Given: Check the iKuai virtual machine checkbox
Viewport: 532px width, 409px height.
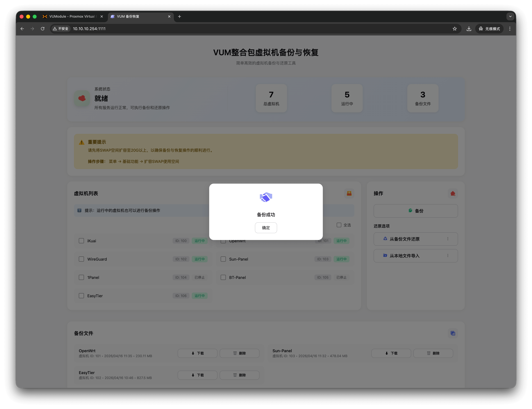Looking at the screenshot, I should click(x=81, y=241).
